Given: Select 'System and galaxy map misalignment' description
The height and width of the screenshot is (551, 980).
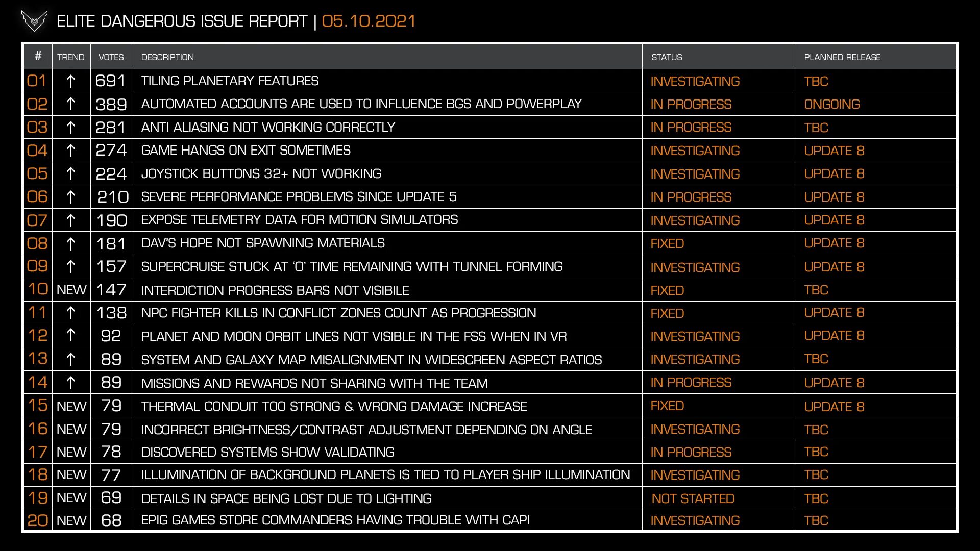Looking at the screenshot, I should 372,360.
